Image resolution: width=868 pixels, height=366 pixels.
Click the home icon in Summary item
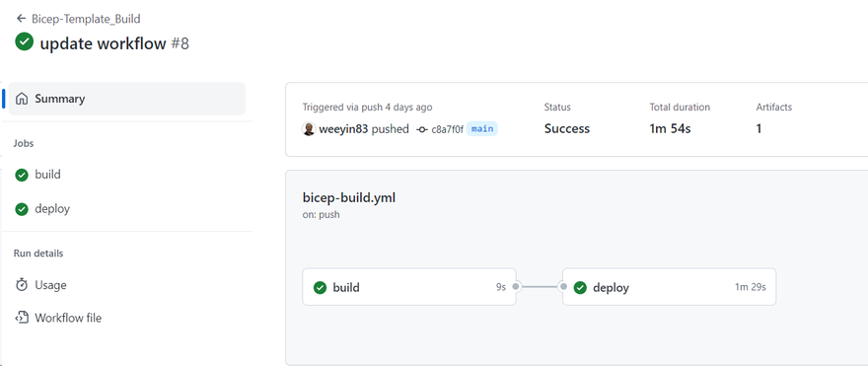(x=22, y=99)
